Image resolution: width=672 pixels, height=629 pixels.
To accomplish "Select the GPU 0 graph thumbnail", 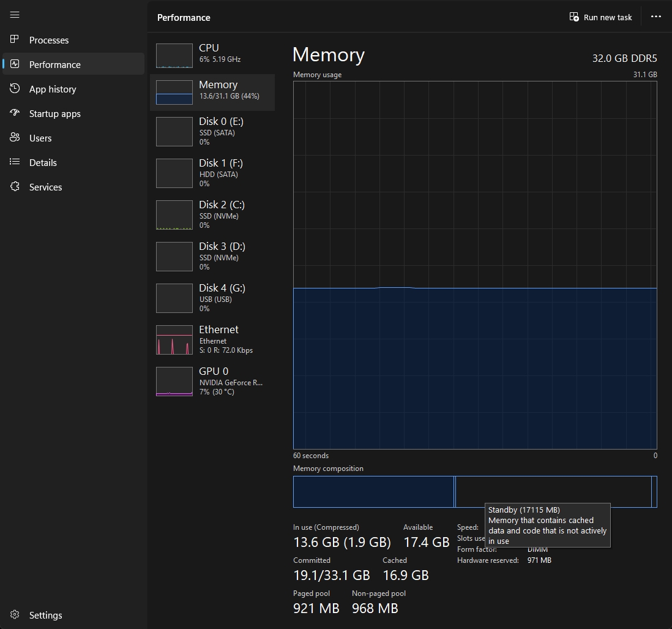I will [x=174, y=381].
